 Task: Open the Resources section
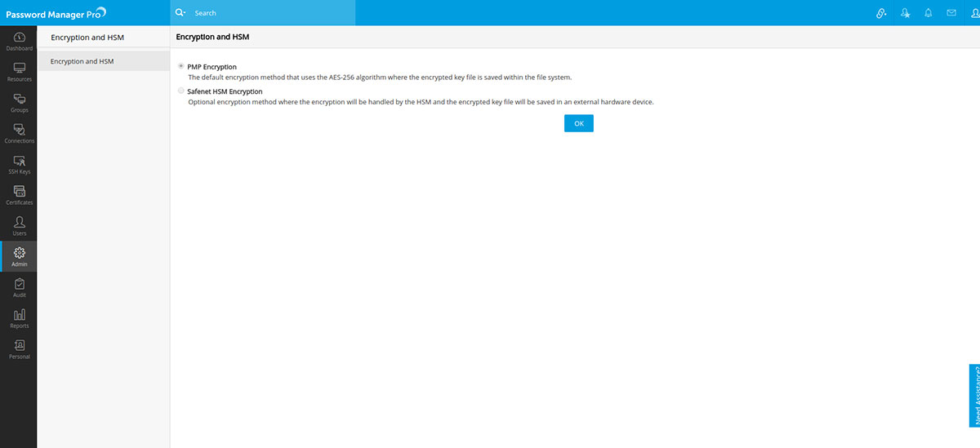click(x=19, y=72)
